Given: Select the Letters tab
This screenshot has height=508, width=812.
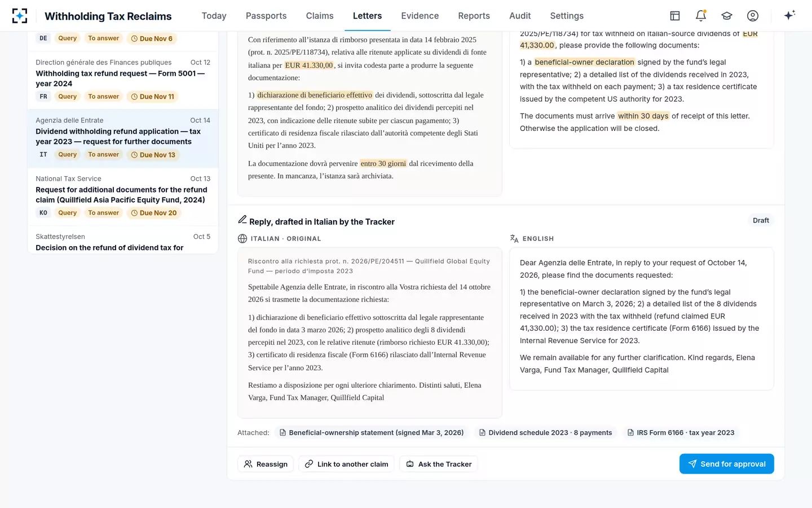Looking at the screenshot, I should point(367,16).
